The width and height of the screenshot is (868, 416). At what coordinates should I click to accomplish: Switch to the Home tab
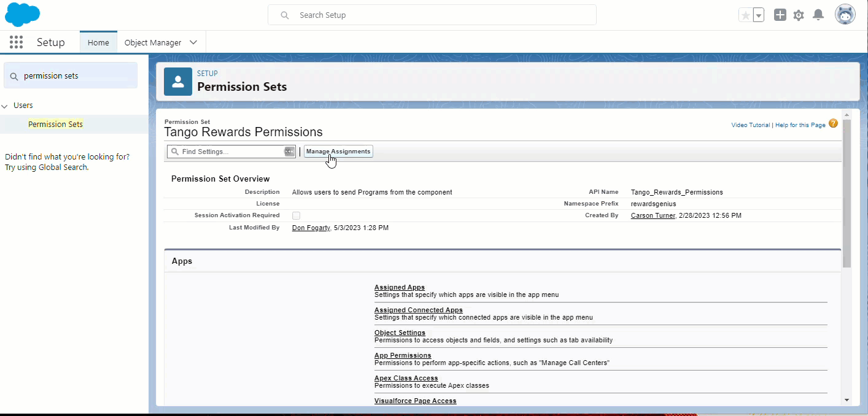click(98, 42)
